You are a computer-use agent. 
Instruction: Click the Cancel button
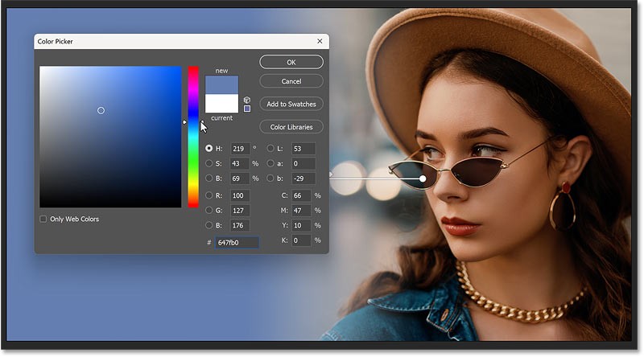(x=291, y=81)
